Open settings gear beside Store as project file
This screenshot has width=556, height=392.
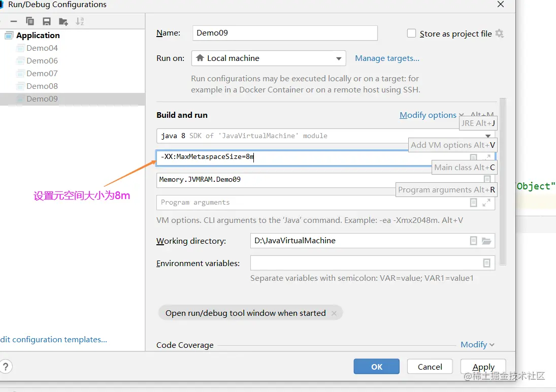click(499, 34)
